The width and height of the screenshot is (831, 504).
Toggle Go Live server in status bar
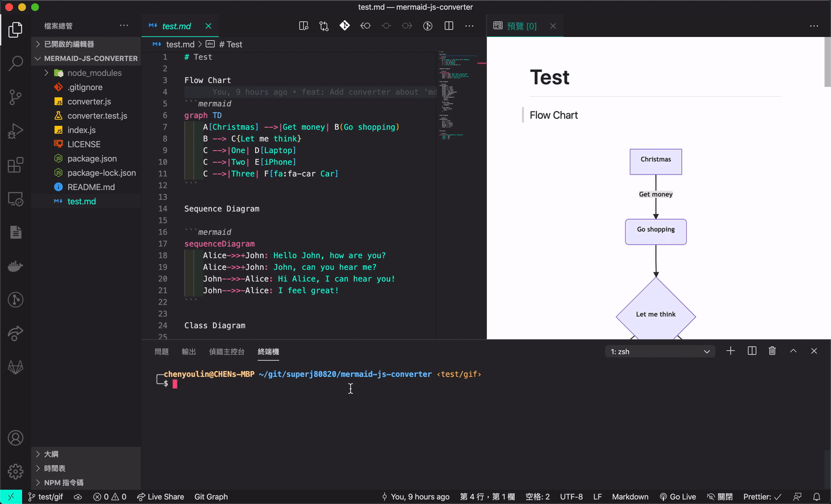pos(678,497)
